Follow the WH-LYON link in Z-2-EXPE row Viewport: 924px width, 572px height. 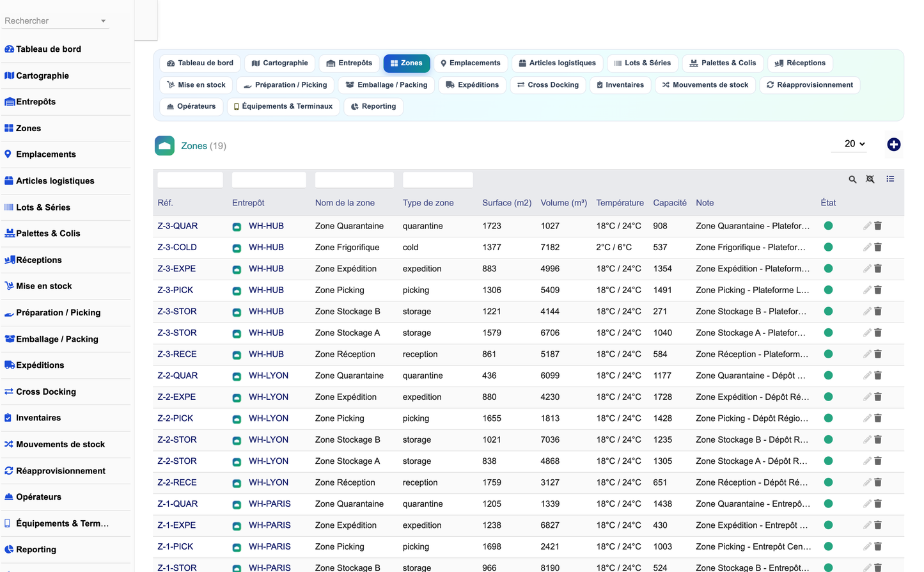tap(269, 397)
